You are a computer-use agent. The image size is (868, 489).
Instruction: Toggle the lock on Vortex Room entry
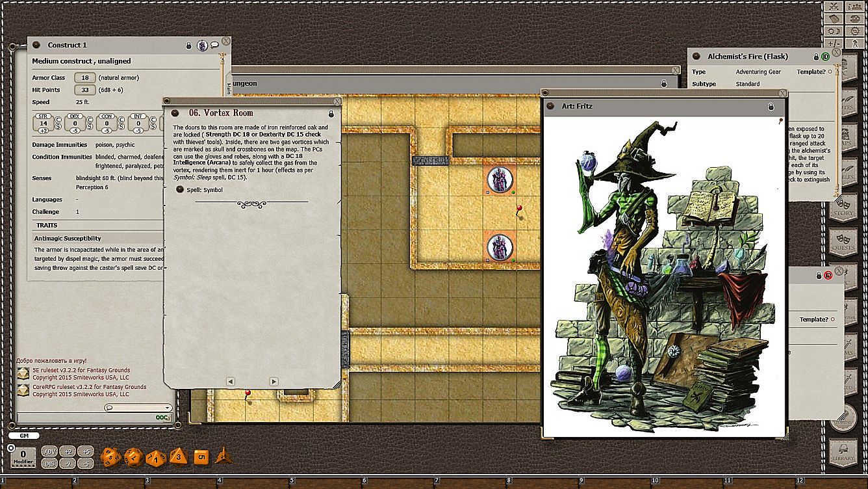[331, 113]
